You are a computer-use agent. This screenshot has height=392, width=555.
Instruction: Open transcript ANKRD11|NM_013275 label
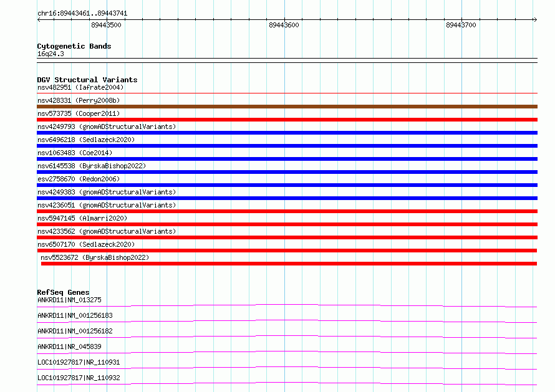[x=69, y=300]
